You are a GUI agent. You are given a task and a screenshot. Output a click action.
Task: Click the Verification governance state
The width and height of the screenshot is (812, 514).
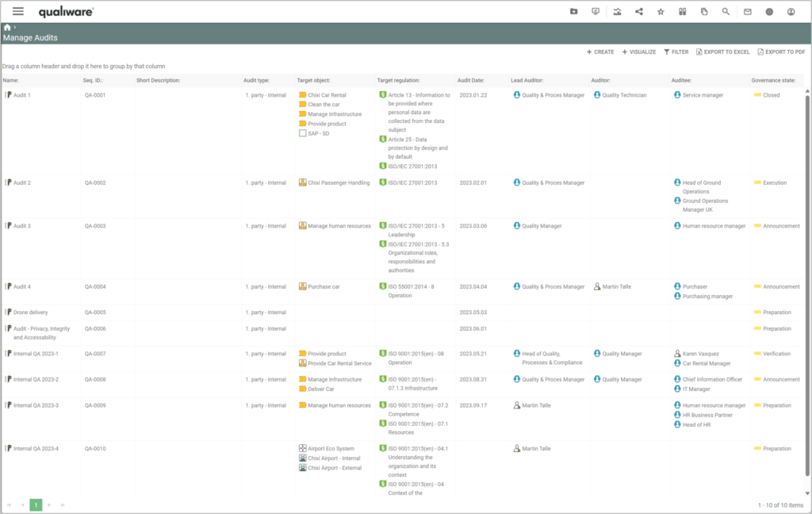click(x=777, y=354)
